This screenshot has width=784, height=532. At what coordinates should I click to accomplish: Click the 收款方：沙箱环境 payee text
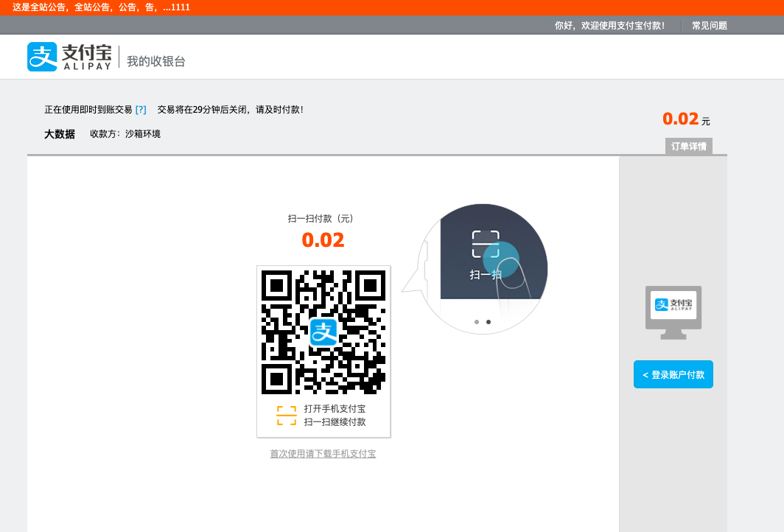pos(125,134)
